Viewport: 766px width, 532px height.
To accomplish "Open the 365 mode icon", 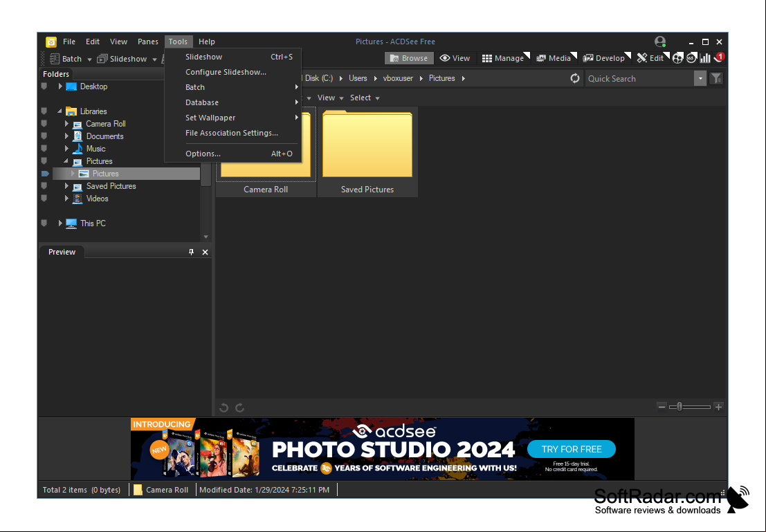I will (691, 58).
